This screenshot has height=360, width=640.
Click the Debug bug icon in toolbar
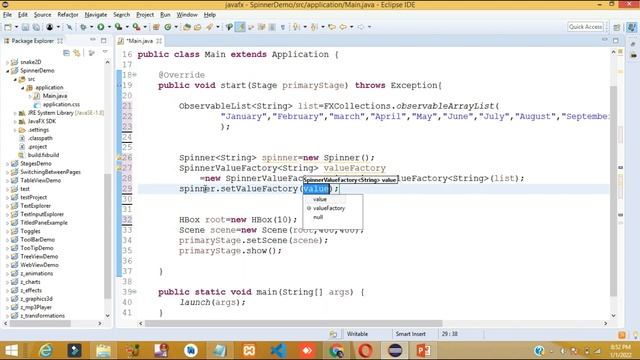tap(83, 27)
